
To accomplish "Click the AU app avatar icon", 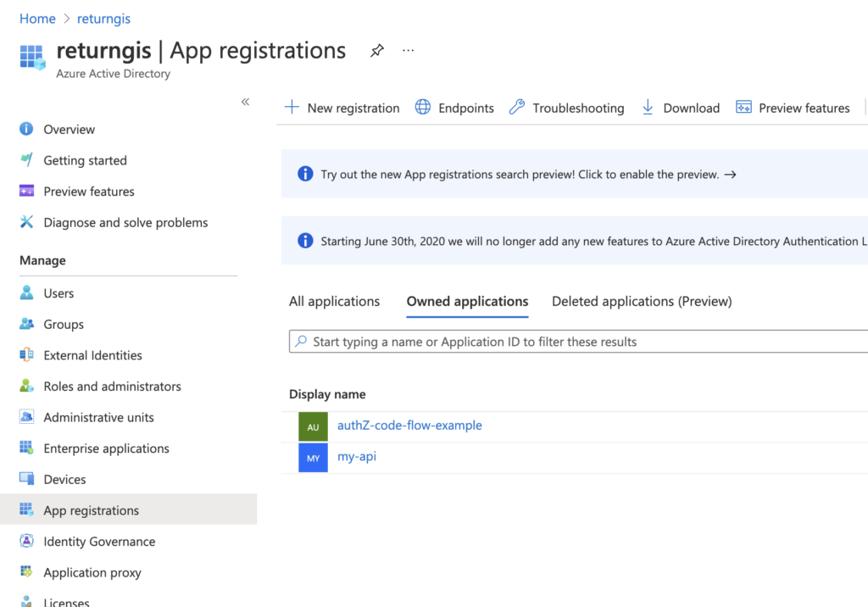I will tap(313, 426).
